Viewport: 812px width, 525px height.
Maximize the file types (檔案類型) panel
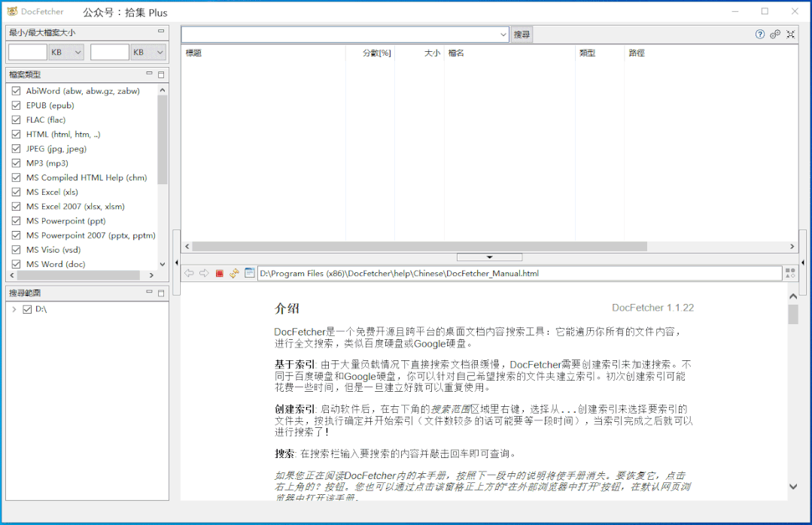pyautogui.click(x=160, y=74)
